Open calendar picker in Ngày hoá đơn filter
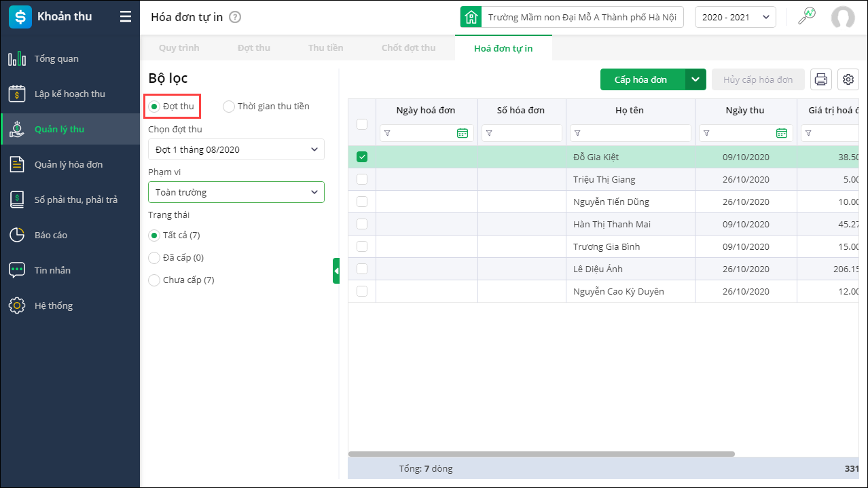868x488 pixels. 463,133
